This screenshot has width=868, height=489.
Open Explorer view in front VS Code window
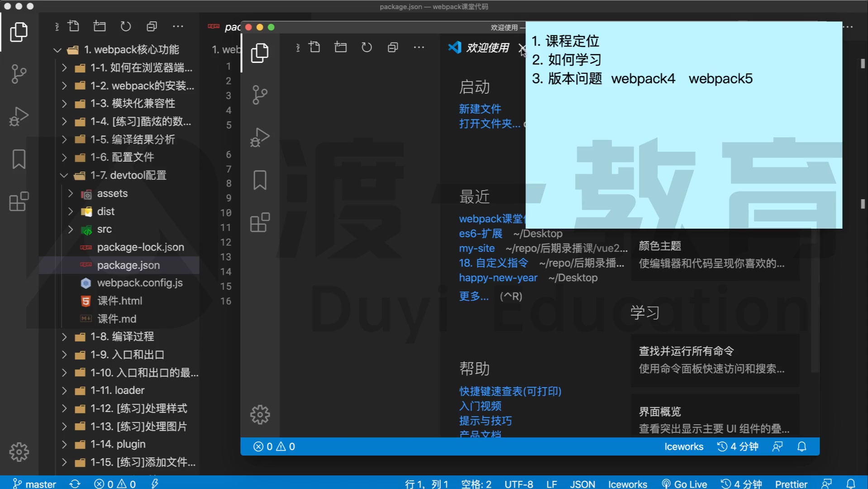tap(260, 53)
